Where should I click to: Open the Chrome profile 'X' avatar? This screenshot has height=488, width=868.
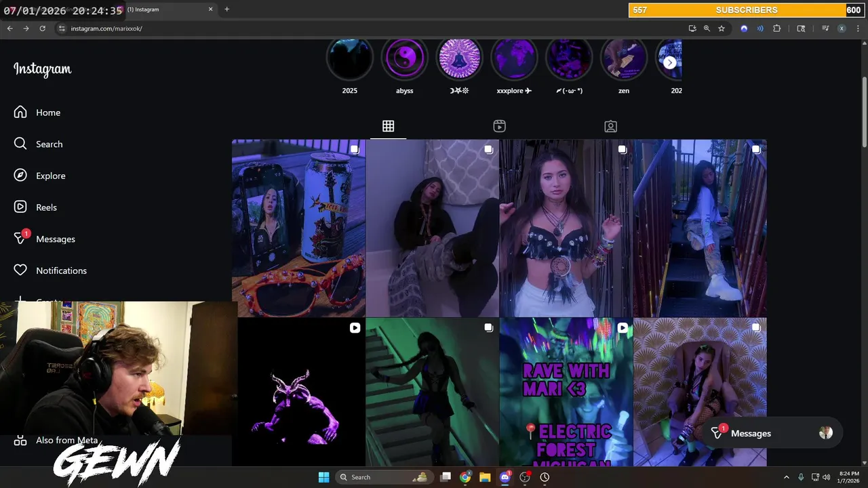[842, 28]
